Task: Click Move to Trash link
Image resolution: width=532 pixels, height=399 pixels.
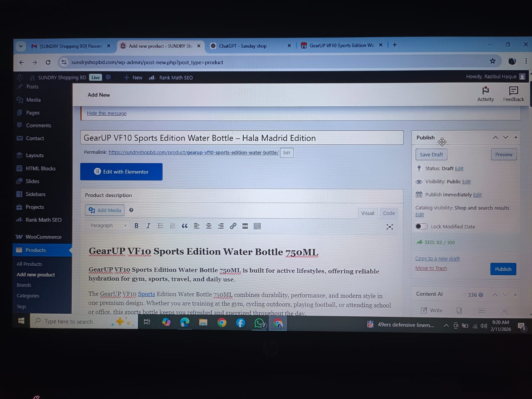Action: [x=431, y=268]
